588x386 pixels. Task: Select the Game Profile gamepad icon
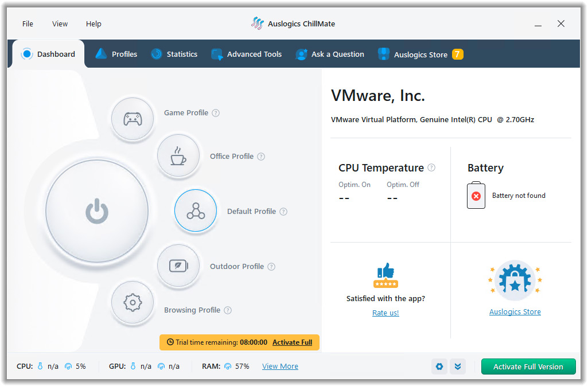click(x=133, y=119)
